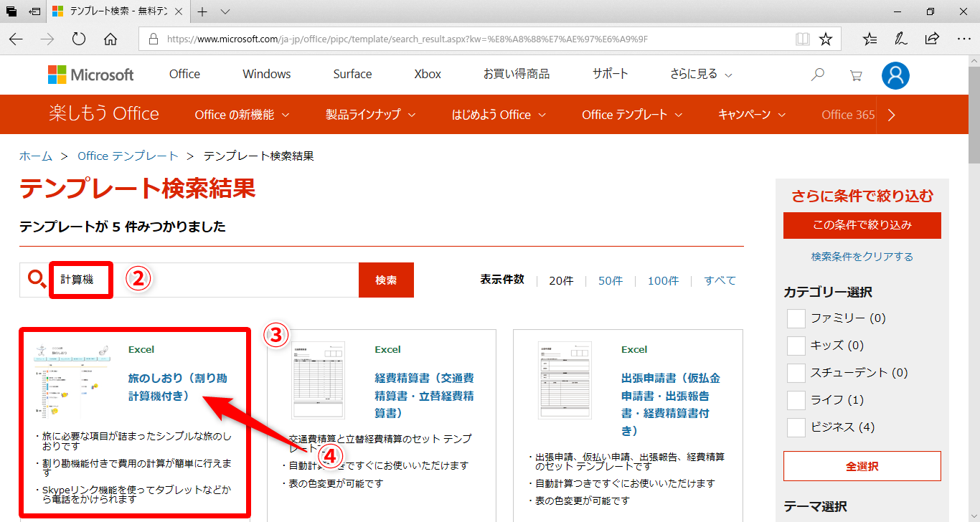Open サポート menu item
The height and width of the screenshot is (522, 980).
pyautogui.click(x=610, y=74)
